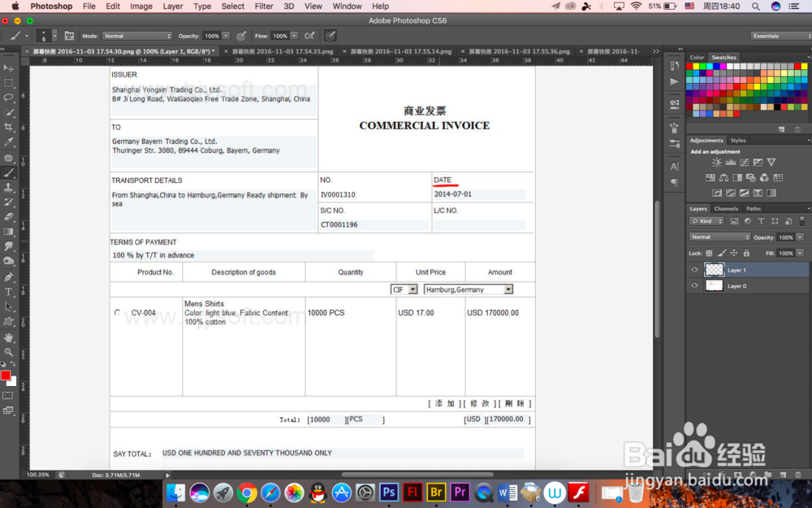Open Photoshop from the Dock
The image size is (812, 508).
pyautogui.click(x=389, y=492)
